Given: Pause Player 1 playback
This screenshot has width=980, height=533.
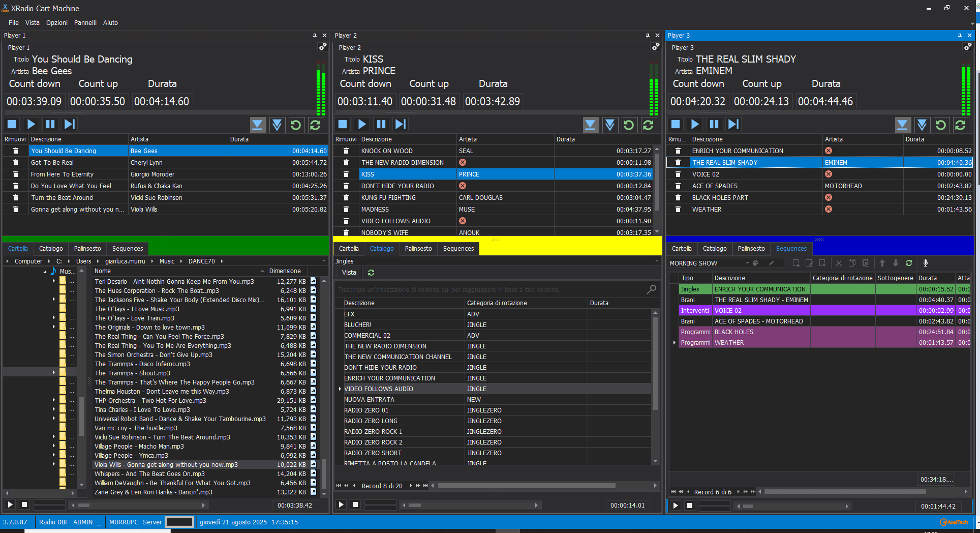Looking at the screenshot, I should coord(50,124).
